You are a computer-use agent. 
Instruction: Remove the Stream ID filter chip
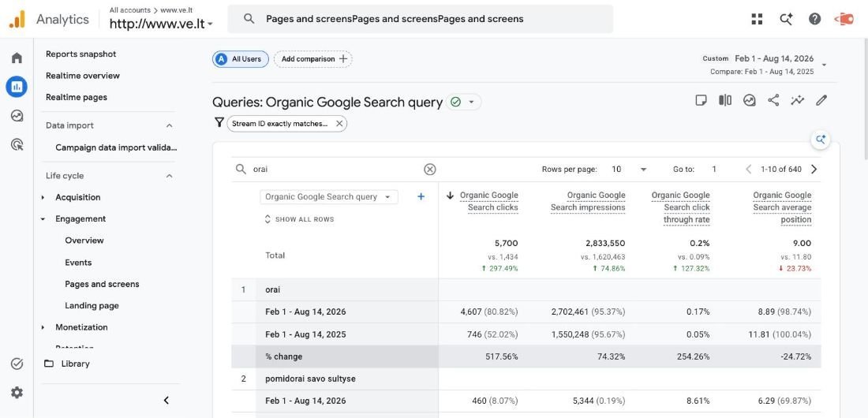[339, 124]
